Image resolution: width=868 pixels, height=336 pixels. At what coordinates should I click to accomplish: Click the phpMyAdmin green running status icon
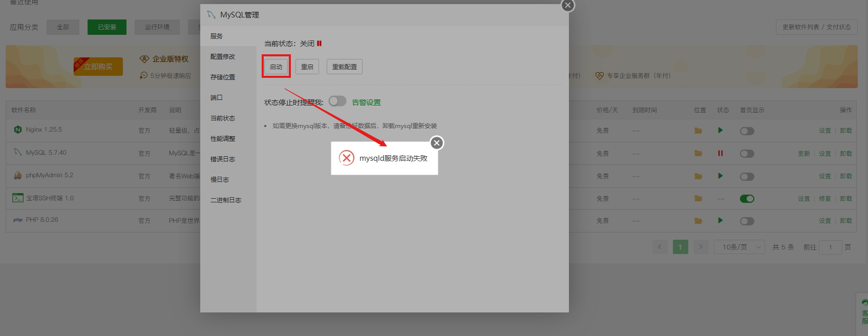[721, 176]
